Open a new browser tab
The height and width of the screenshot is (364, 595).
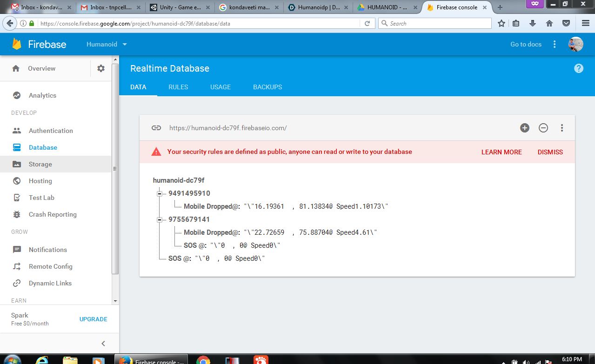point(500,7)
